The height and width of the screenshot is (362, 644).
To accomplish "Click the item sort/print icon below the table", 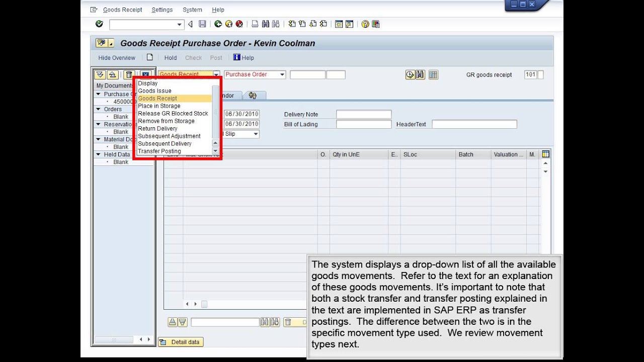I will pyautogui.click(x=172, y=322).
